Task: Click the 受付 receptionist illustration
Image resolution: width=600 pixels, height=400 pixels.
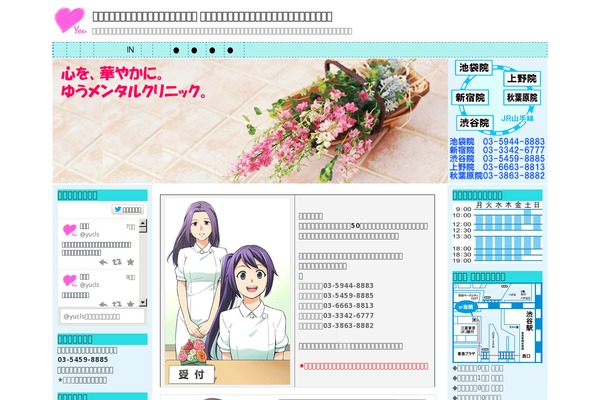Action: tap(228, 291)
